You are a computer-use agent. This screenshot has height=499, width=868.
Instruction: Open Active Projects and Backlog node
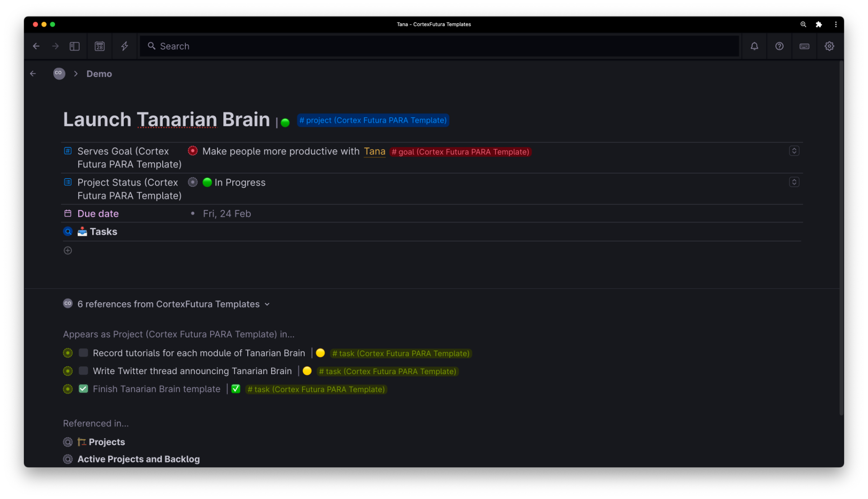point(138,459)
